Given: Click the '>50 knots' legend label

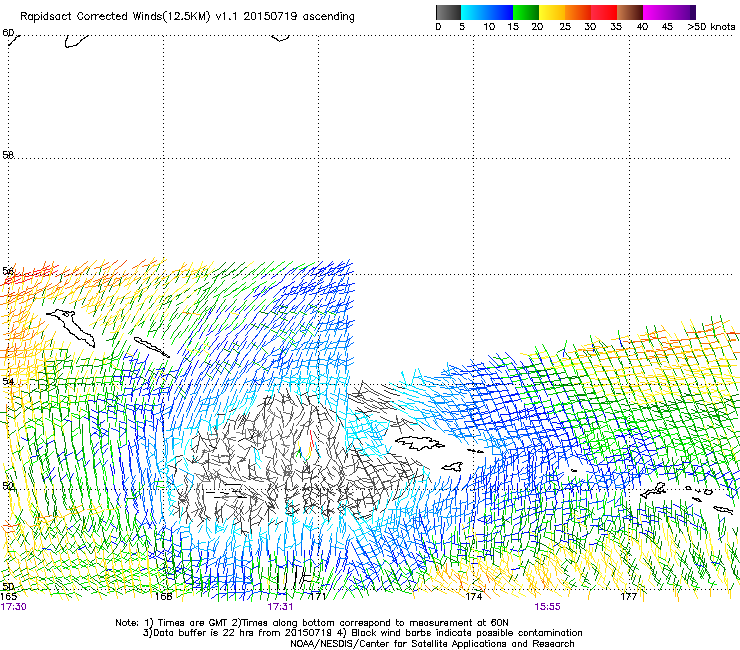Looking at the screenshot, I should [x=711, y=27].
